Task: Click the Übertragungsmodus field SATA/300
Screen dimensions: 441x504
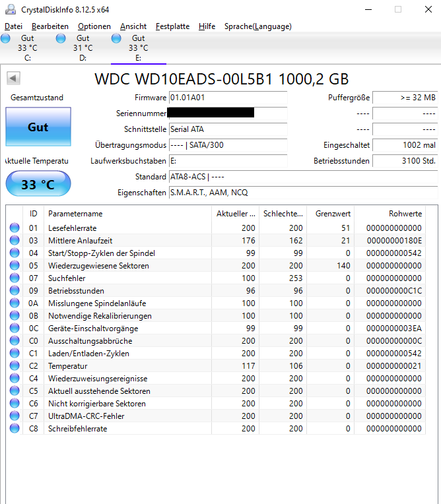Action: (228, 145)
